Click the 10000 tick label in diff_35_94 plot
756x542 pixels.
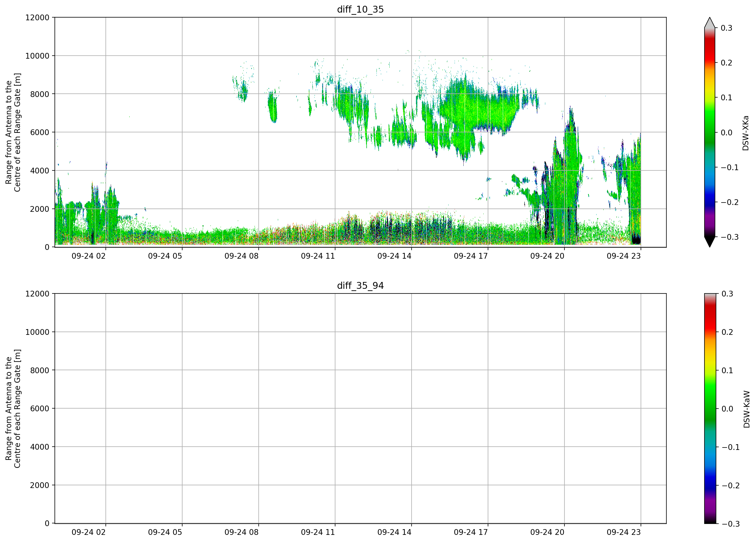37,332
